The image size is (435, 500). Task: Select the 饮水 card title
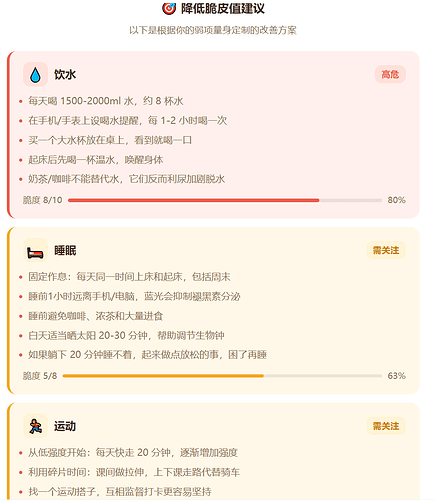(x=65, y=74)
